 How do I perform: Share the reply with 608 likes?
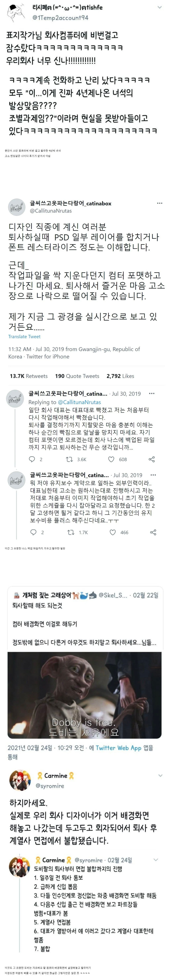click(151, 459)
